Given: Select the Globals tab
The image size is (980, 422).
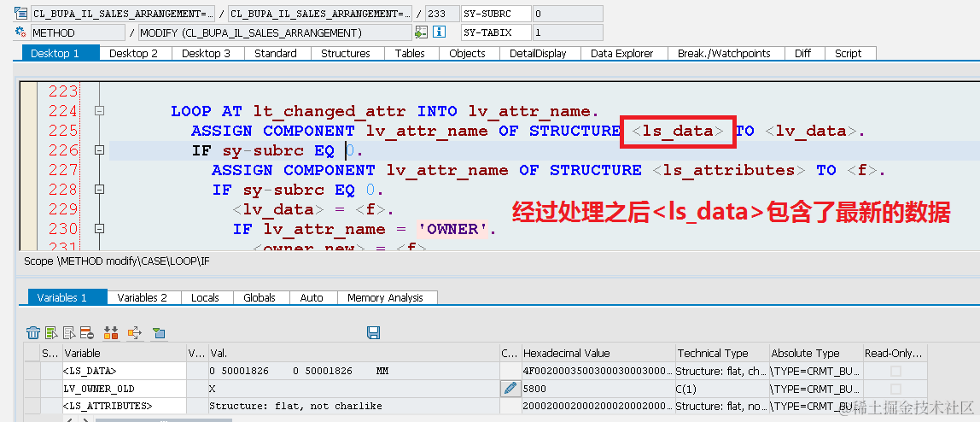Looking at the screenshot, I should (260, 297).
